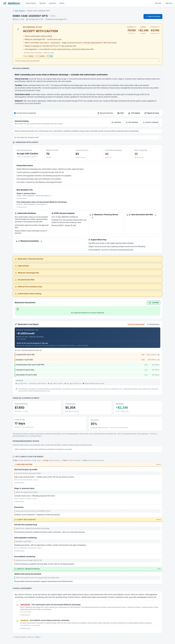The width and height of the screenshot is (175, 644).
Task: Open the Admin nav item
Action: [x=62, y=3]
